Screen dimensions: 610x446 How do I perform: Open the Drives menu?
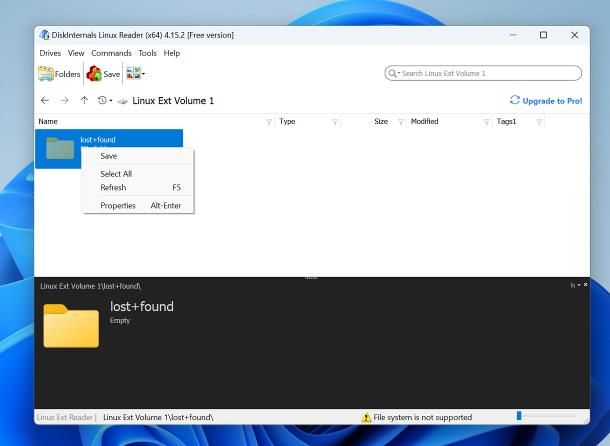[x=50, y=53]
